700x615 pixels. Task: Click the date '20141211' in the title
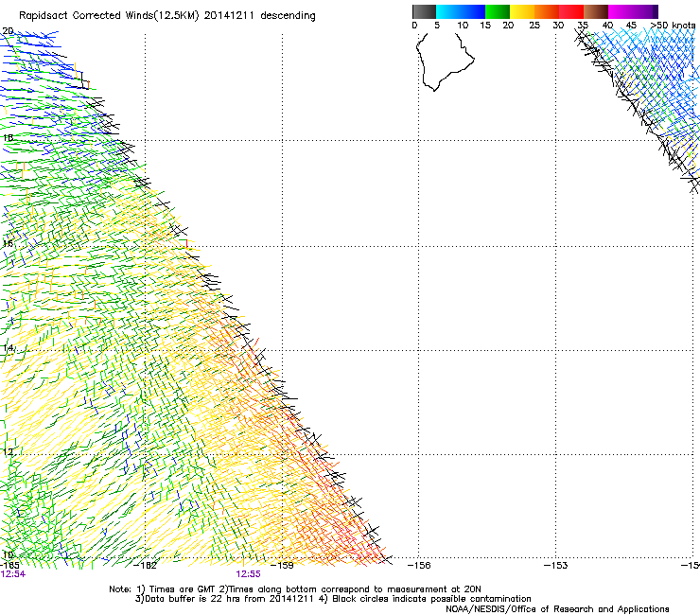(x=229, y=15)
